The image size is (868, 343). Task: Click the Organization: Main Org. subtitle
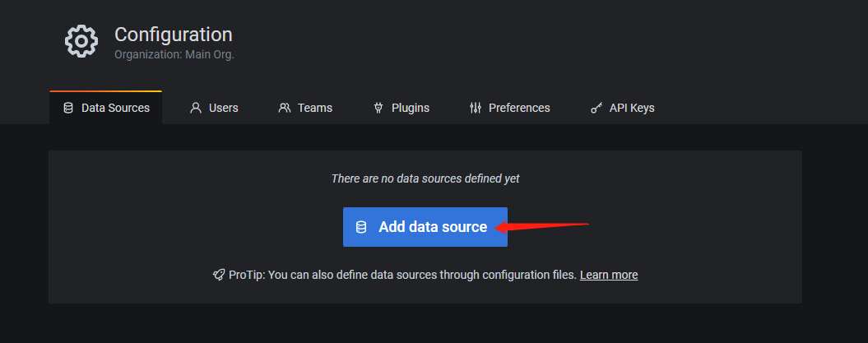coord(174,55)
